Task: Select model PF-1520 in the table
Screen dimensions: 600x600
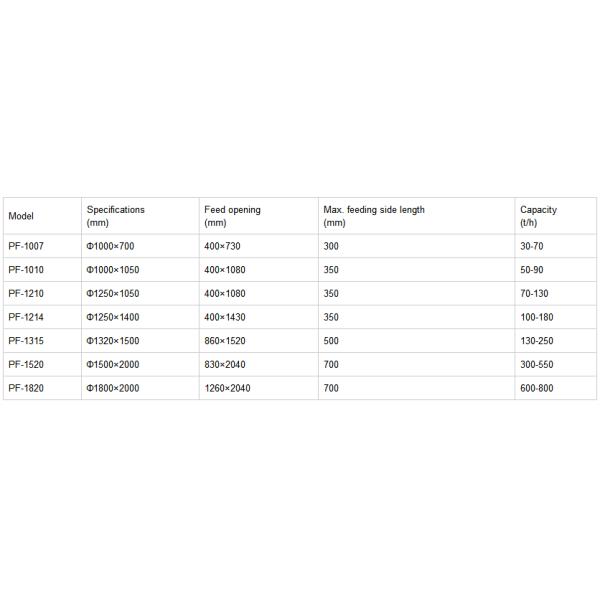Action: tap(26, 364)
